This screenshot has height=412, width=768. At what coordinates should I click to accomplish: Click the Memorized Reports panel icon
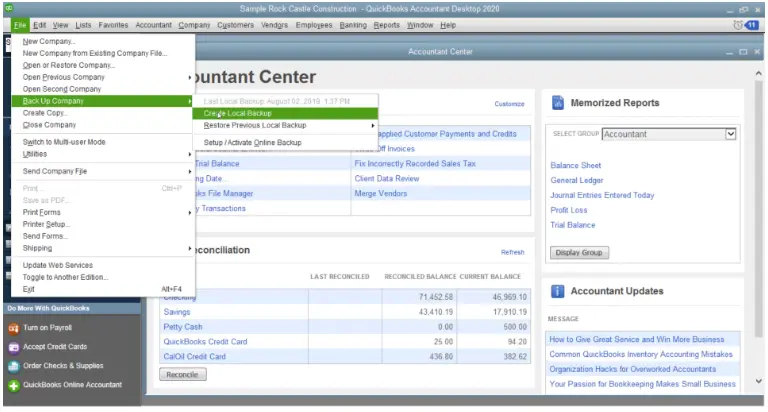click(x=558, y=103)
